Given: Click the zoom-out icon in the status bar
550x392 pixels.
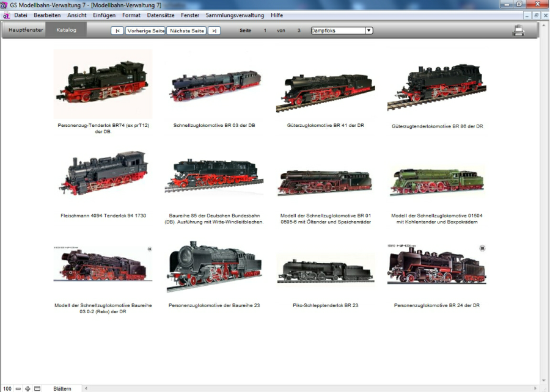Looking at the screenshot, I should (x=18, y=388).
